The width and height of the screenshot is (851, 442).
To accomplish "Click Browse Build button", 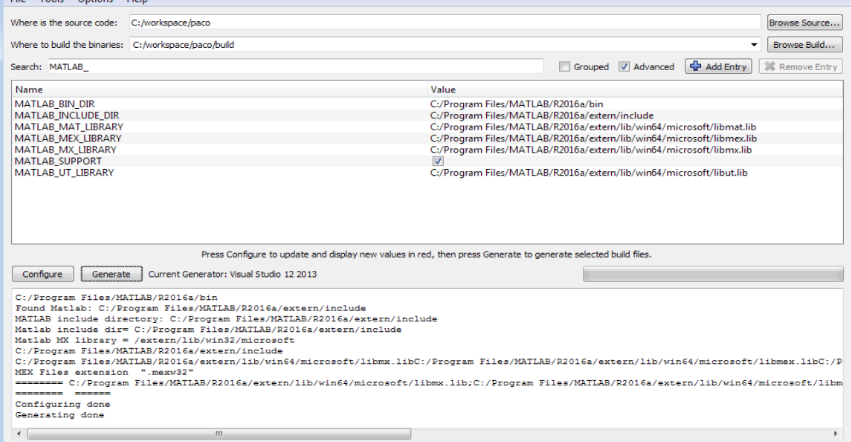I will tap(804, 45).
